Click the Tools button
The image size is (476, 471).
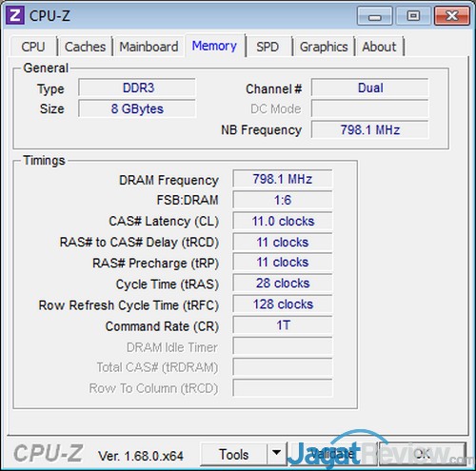point(234,454)
